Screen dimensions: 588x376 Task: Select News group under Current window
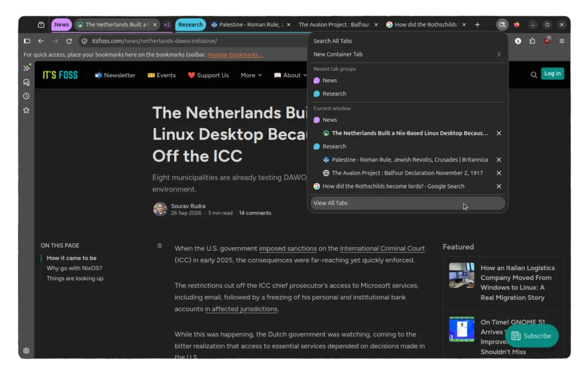[x=408, y=120]
